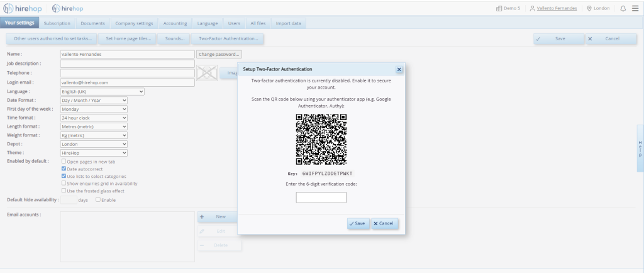Screen dimensions: 644x273
Task: Click the Name input field
Action: [x=127, y=54]
